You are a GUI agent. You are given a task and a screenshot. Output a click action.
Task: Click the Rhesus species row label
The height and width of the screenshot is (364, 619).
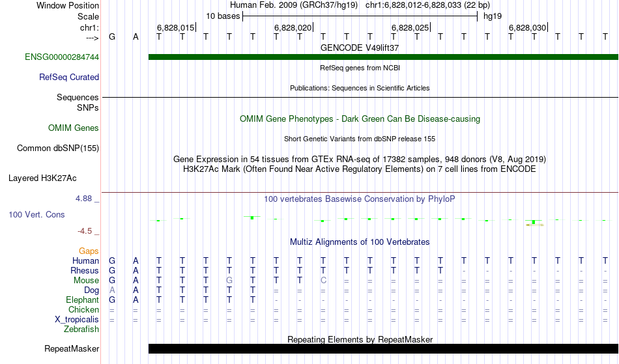pos(85,271)
